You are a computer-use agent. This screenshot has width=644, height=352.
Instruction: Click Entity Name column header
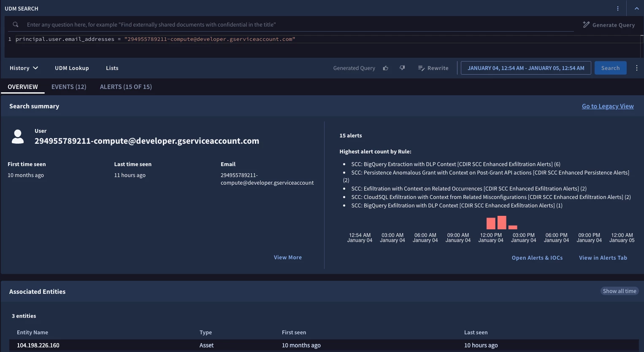pos(32,332)
